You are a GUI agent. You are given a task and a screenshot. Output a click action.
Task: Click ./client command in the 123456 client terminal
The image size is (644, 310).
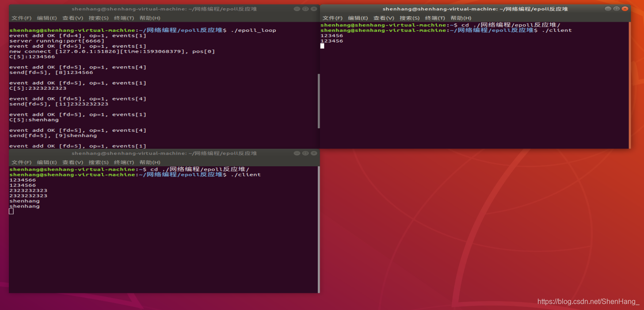[556, 31]
